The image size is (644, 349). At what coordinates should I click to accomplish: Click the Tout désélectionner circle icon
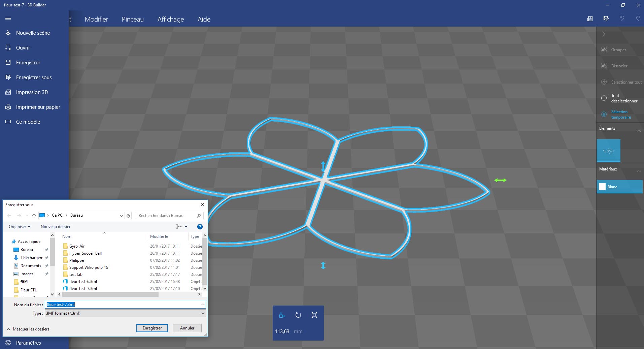604,98
